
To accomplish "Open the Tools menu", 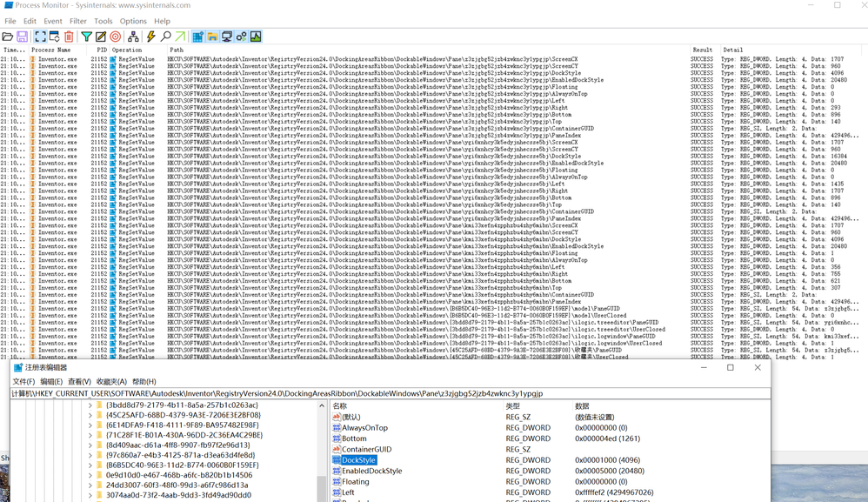I will pos(103,21).
